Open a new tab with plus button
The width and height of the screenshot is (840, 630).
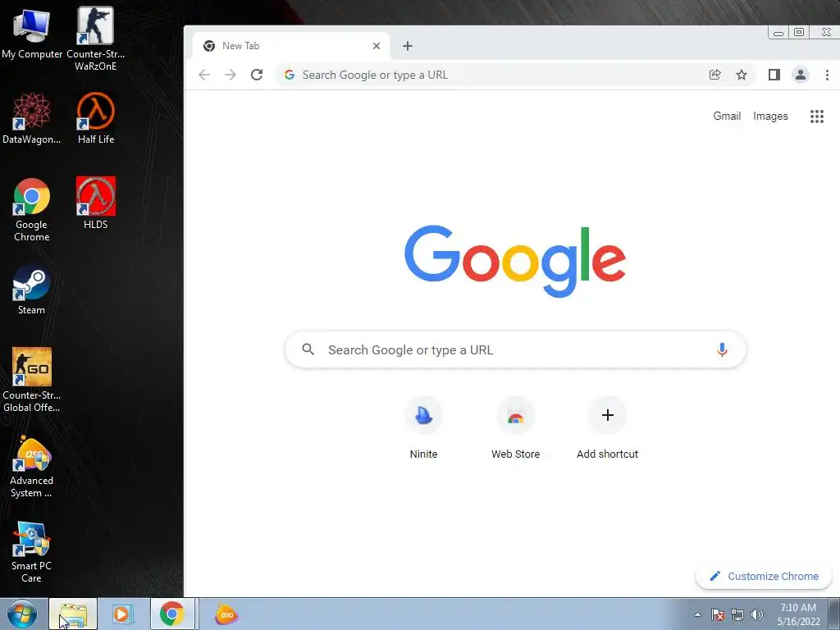408,46
